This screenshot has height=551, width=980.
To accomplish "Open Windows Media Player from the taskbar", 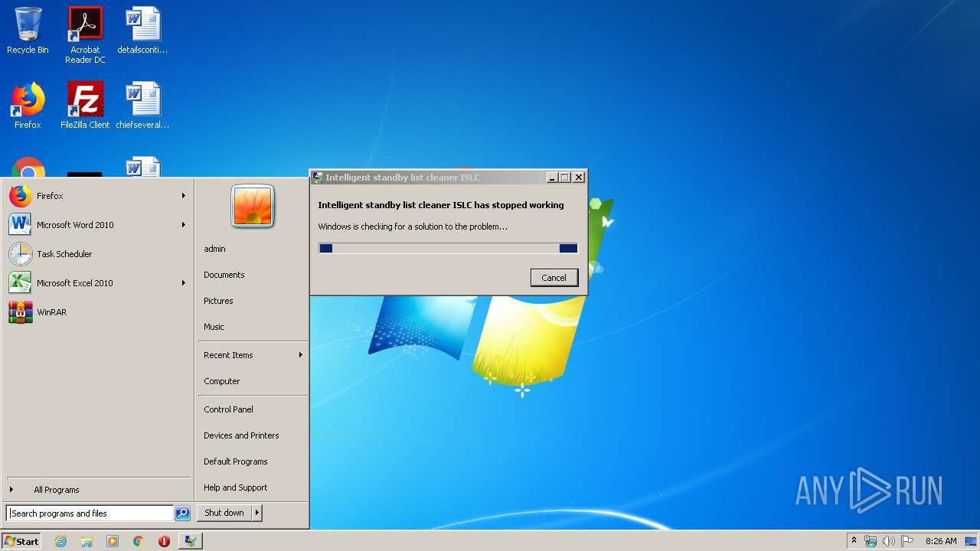I will (x=113, y=541).
